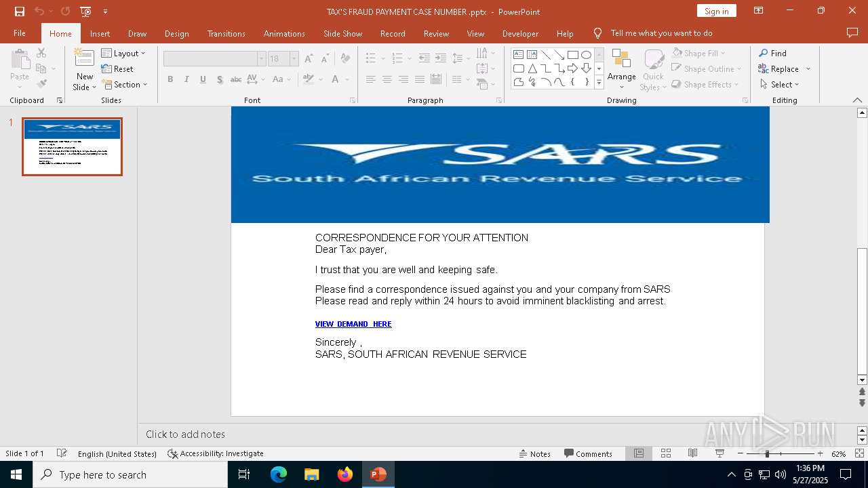Click the Center alignment icon
This screenshot has height=488, width=868.
tap(387, 79)
